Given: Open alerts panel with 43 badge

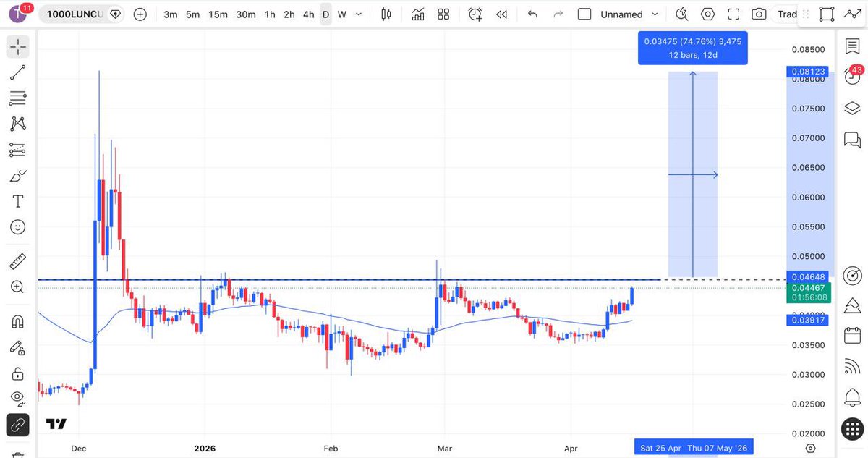Looking at the screenshot, I should point(852,76).
